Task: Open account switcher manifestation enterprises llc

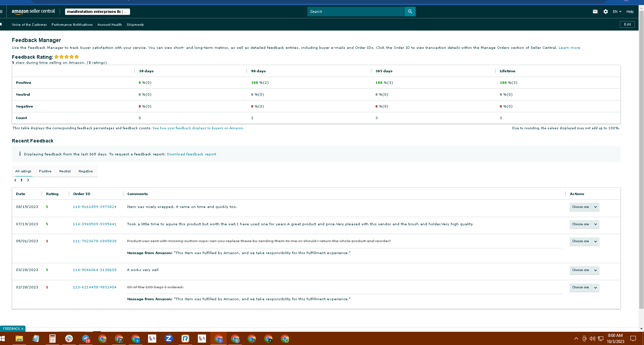Action: click(97, 12)
